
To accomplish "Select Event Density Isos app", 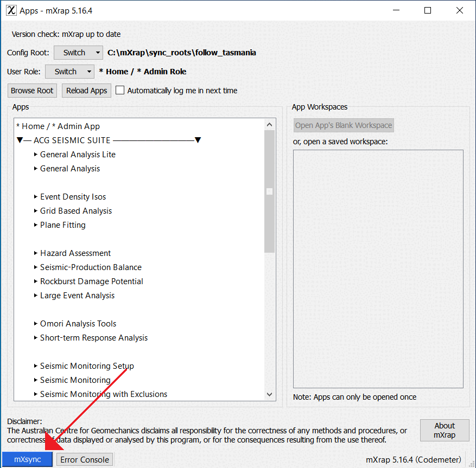I will point(73,196).
